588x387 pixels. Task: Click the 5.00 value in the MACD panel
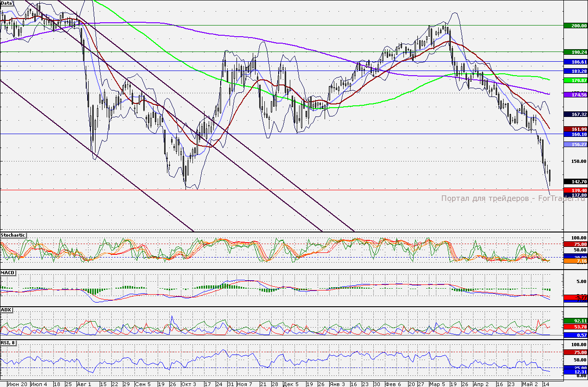581,281
